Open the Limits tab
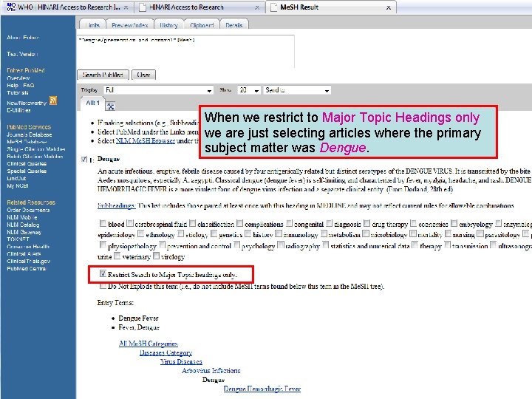 point(92,25)
